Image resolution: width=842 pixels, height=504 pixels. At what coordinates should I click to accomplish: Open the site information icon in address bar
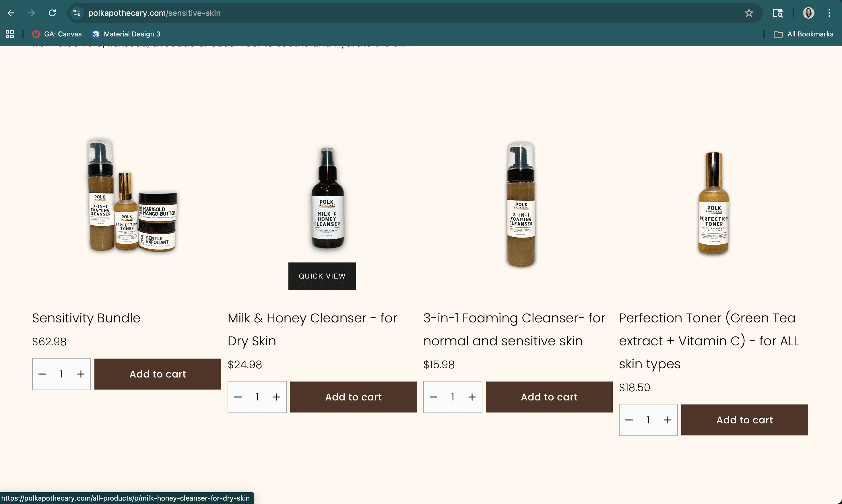point(77,13)
